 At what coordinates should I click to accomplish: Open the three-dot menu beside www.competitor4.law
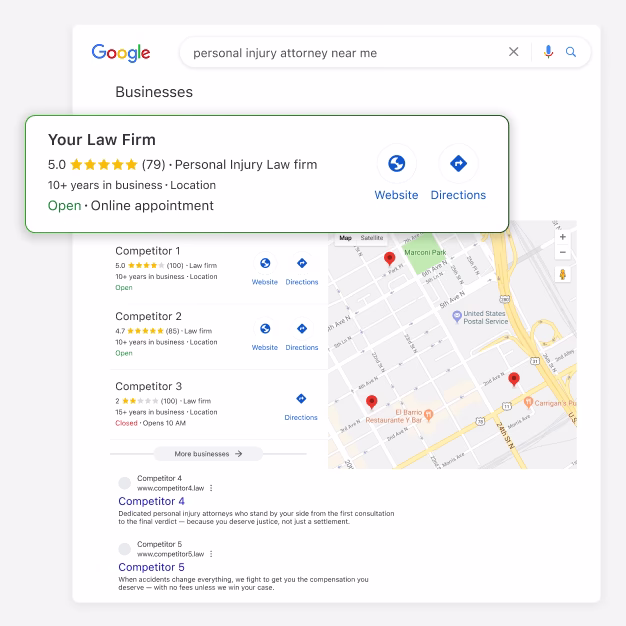coord(211,488)
